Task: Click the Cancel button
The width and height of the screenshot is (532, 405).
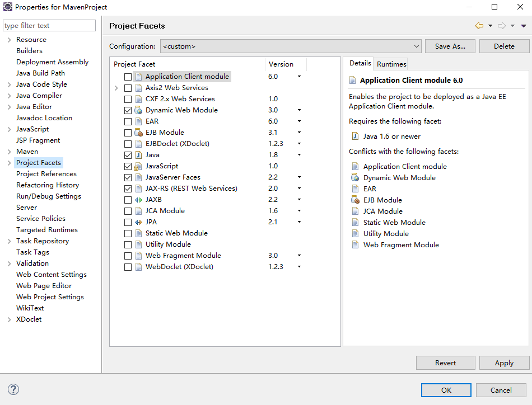Action: 501,390
